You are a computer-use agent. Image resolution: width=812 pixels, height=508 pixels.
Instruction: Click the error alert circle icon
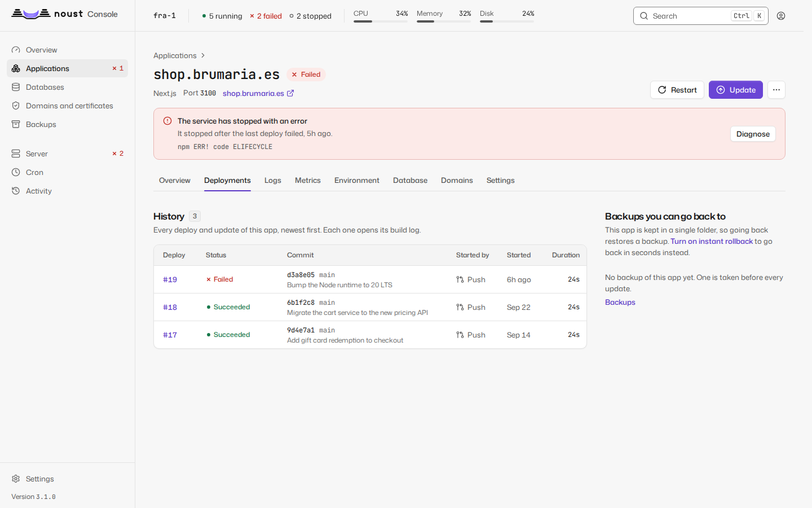pyautogui.click(x=167, y=121)
